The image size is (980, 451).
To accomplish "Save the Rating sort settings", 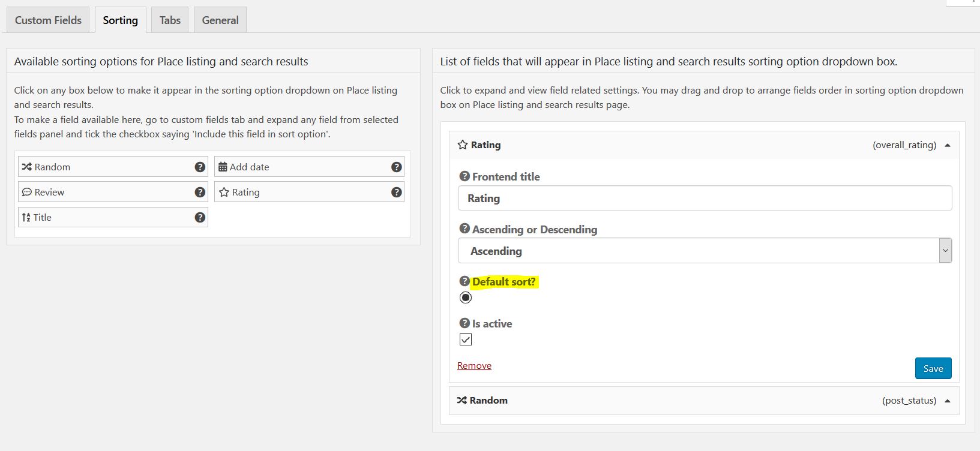I will tap(933, 368).
